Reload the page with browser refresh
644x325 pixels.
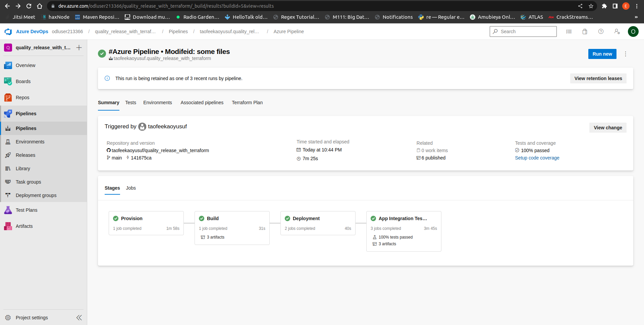(x=29, y=6)
